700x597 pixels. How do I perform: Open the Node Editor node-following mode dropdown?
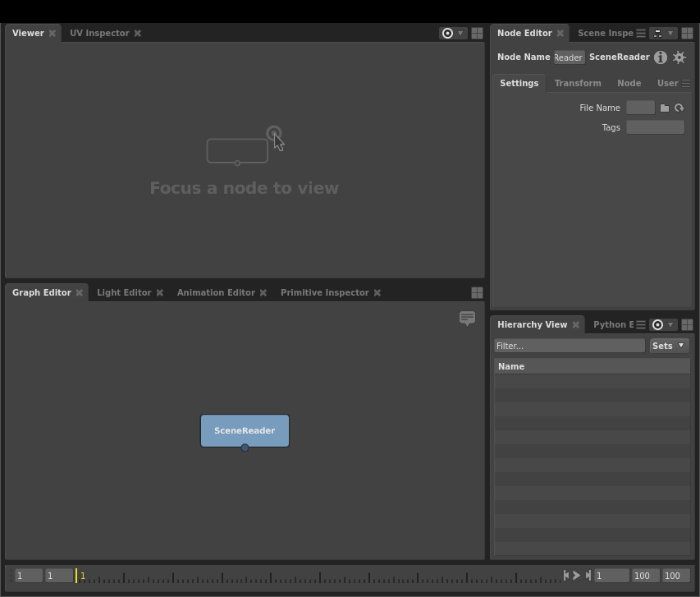pyautogui.click(x=662, y=34)
